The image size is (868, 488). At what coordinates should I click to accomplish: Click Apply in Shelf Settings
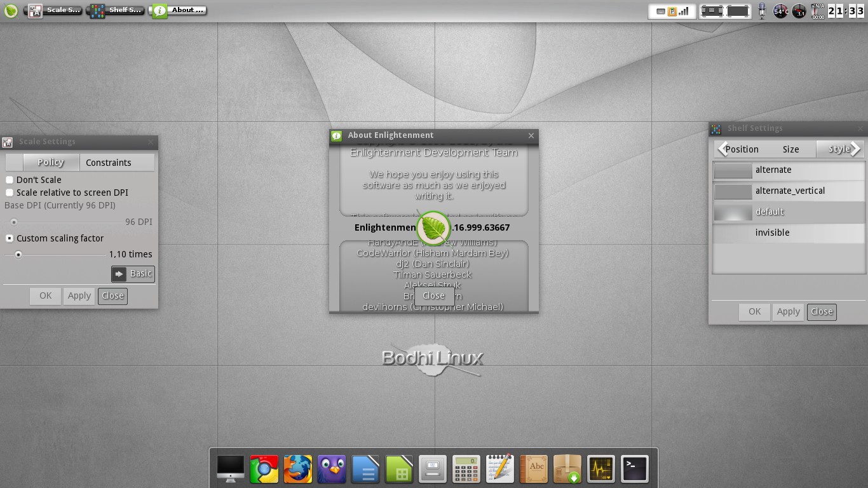click(x=789, y=311)
